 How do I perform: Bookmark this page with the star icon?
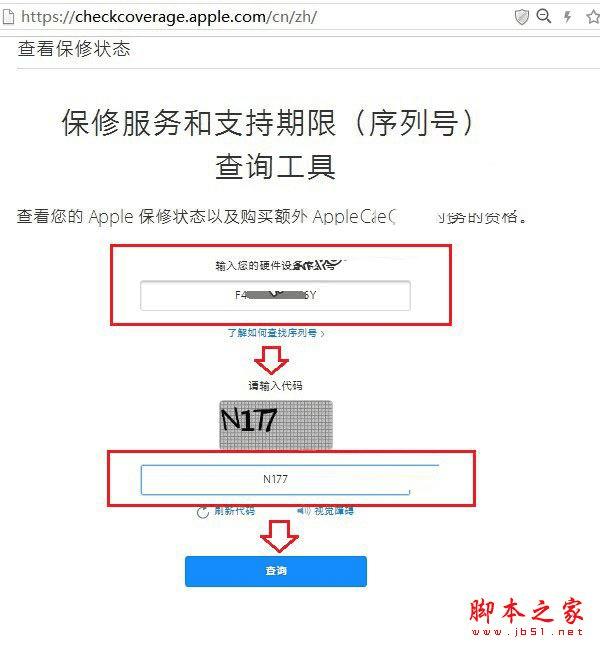(x=593, y=17)
